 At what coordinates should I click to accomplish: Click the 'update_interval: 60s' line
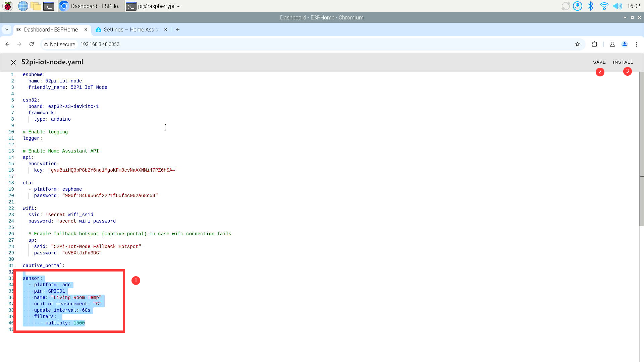pos(62,310)
